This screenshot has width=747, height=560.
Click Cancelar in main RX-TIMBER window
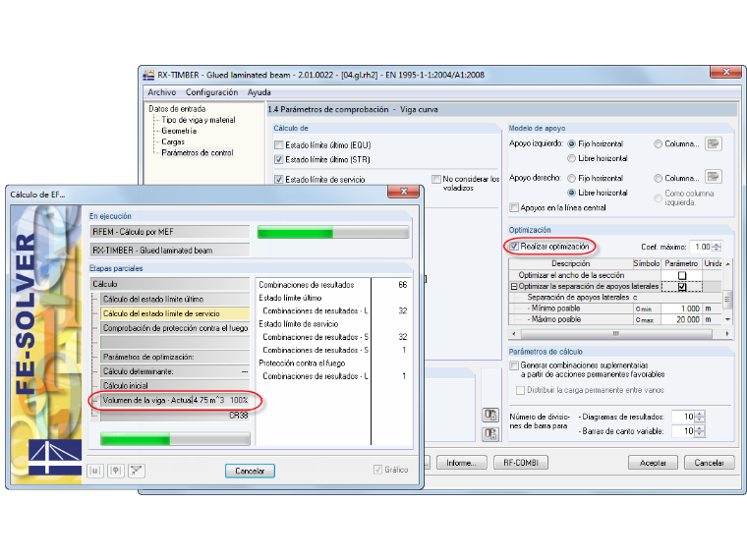(x=710, y=463)
